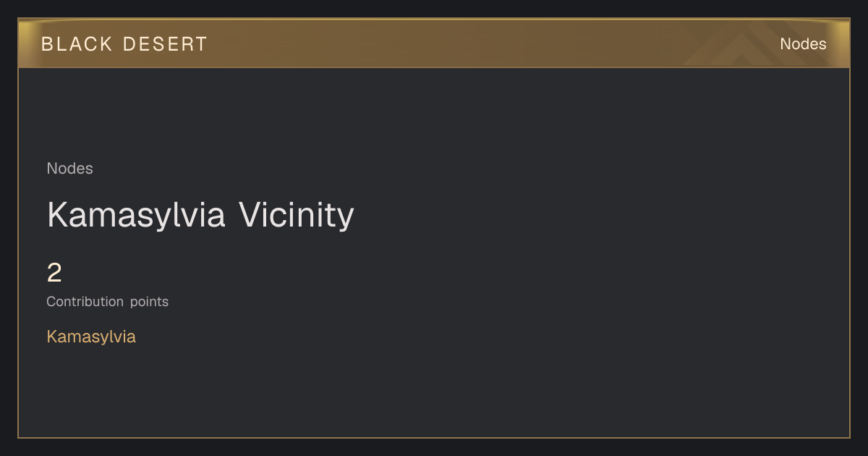Click the small Nodes breadcrumb above the title
This screenshot has width=868, height=456.
point(70,169)
